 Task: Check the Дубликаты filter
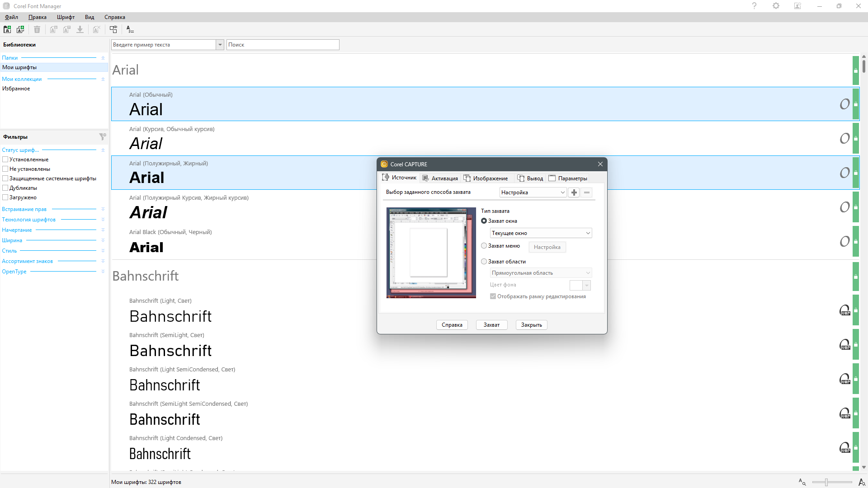tap(5, 188)
